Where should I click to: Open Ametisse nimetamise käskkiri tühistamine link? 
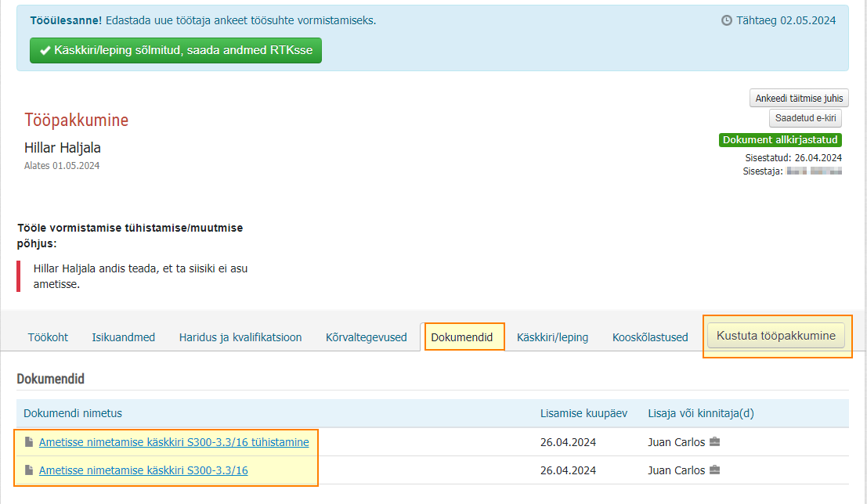[174, 442]
